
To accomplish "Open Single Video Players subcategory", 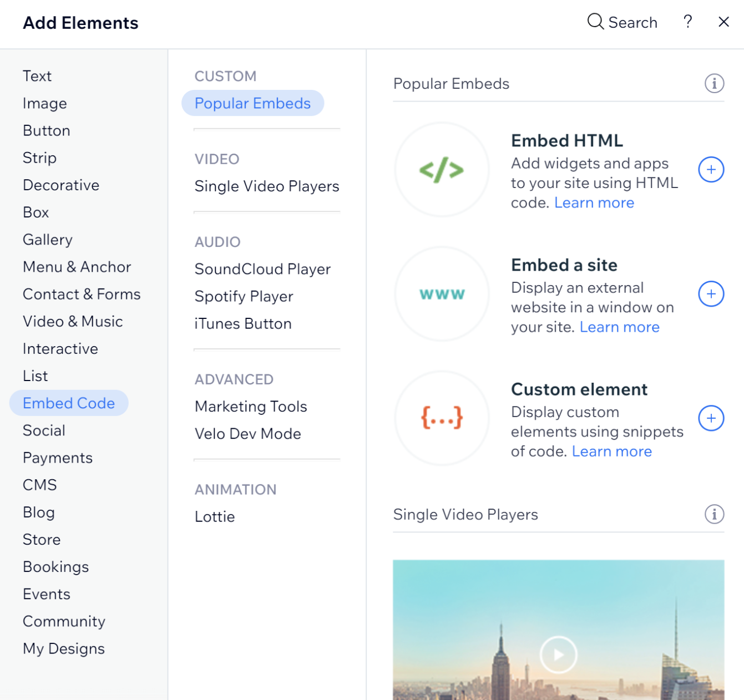I will (267, 186).
